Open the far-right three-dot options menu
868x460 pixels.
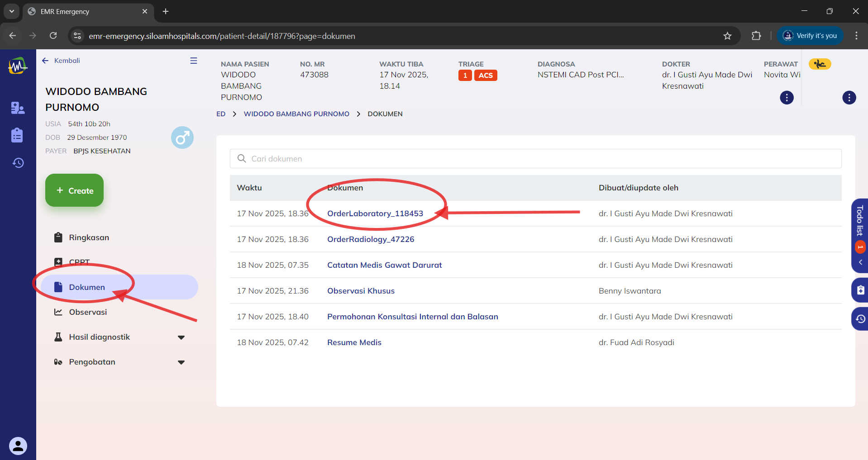click(x=849, y=98)
